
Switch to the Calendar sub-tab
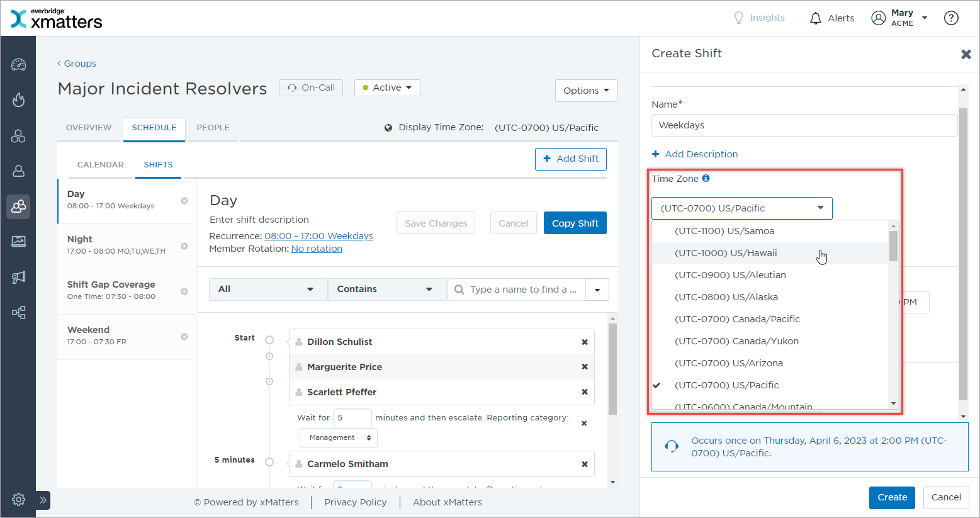click(101, 165)
